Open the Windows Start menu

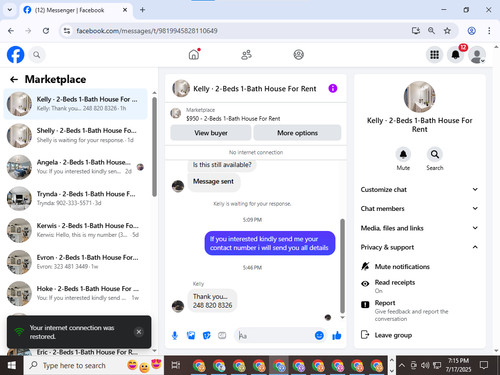(12, 365)
